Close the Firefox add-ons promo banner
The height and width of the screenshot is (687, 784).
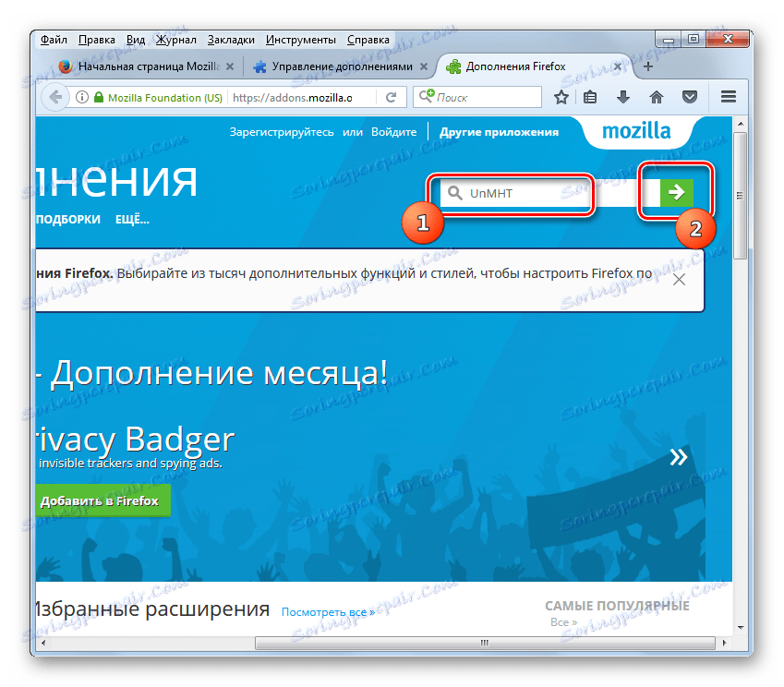(x=679, y=280)
